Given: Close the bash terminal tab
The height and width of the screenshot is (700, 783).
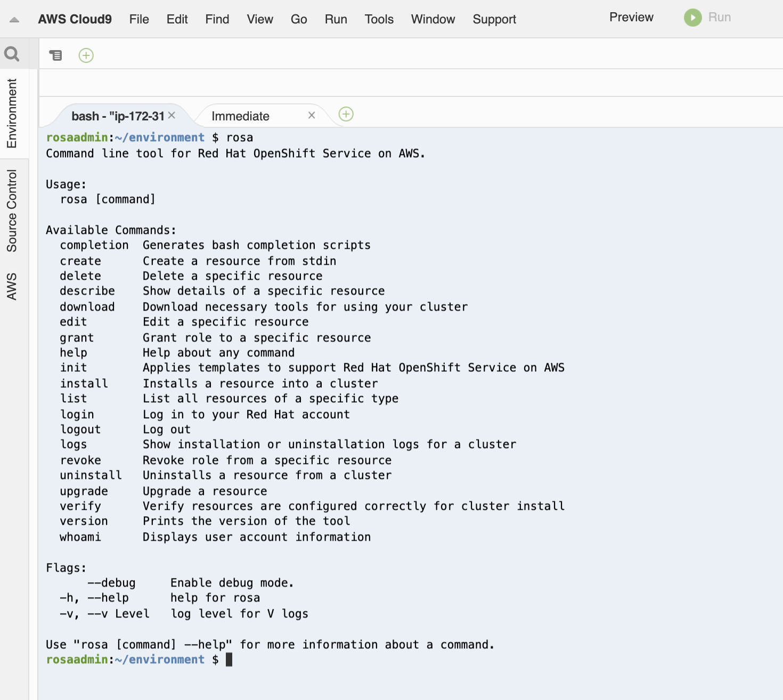Looking at the screenshot, I should click(172, 115).
